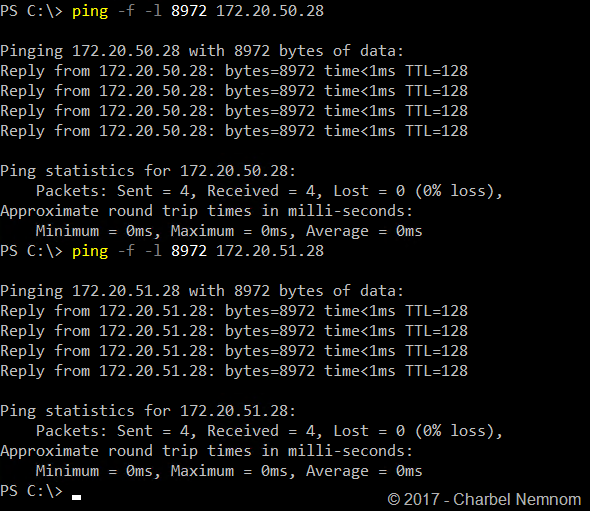Click the first 'Reply from 172.20.51.28' line
This screenshot has width=590, height=511.
(x=234, y=311)
